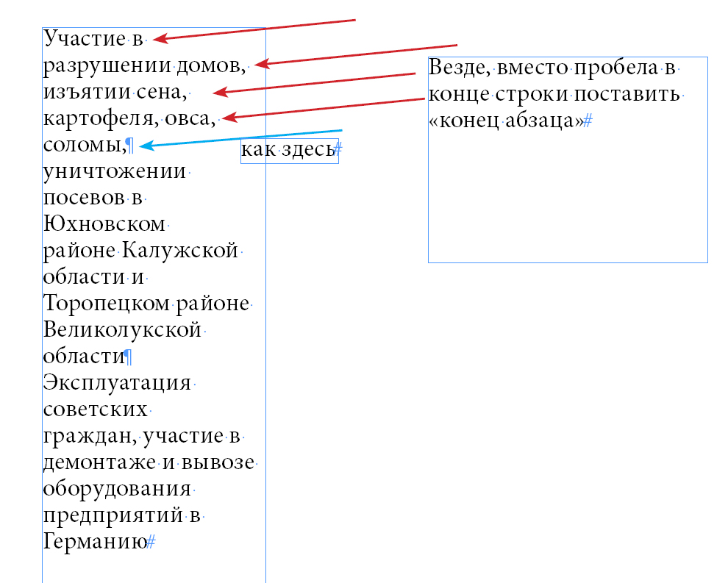The image size is (728, 583).
Task: Click the end-of-story mark after "Германию"
Action: (x=151, y=542)
